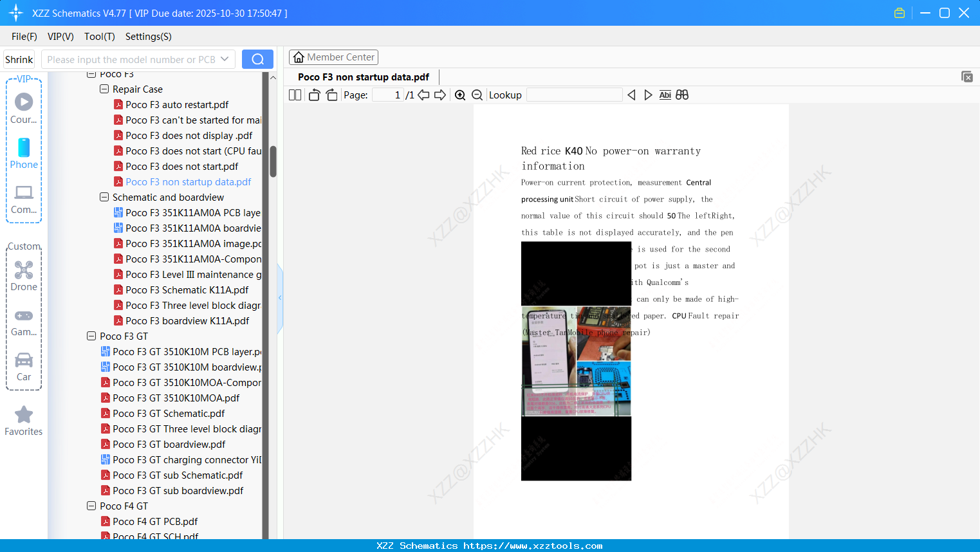Open the Computer category in sidebar

24,199
